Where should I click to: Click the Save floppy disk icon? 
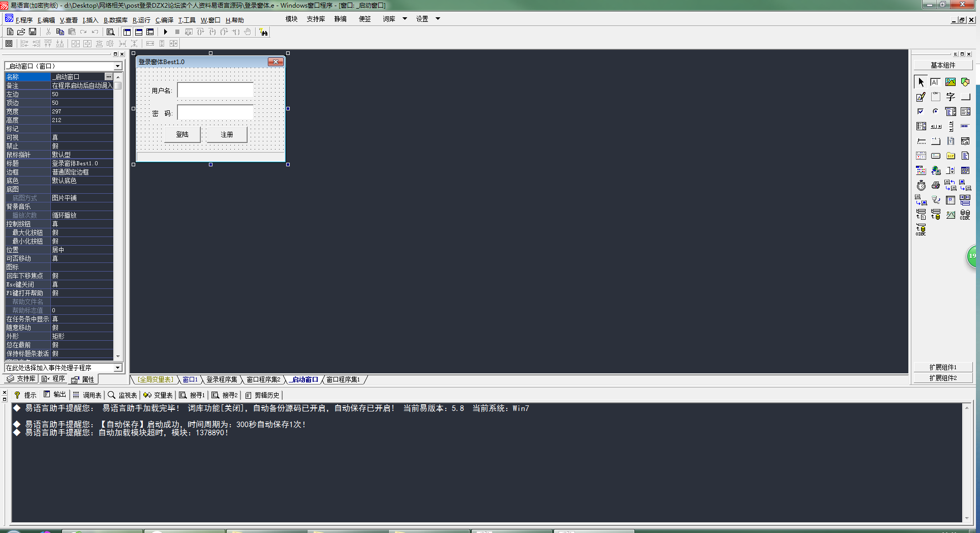point(33,32)
